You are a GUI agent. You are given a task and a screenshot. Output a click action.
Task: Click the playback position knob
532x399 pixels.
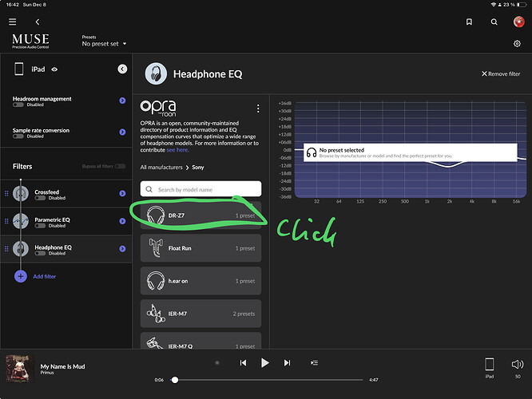pyautogui.click(x=175, y=380)
